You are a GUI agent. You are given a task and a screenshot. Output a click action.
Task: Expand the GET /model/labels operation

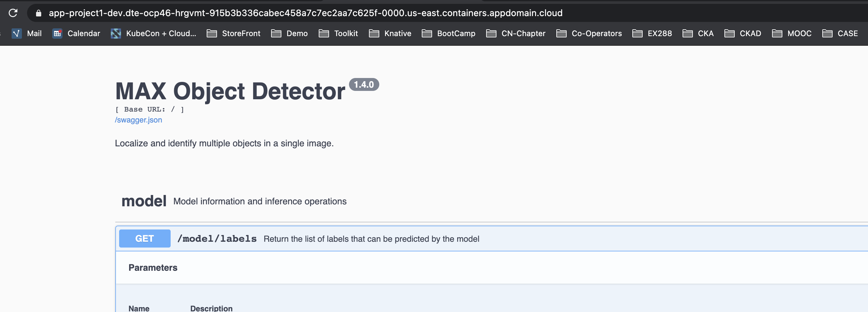click(x=217, y=239)
